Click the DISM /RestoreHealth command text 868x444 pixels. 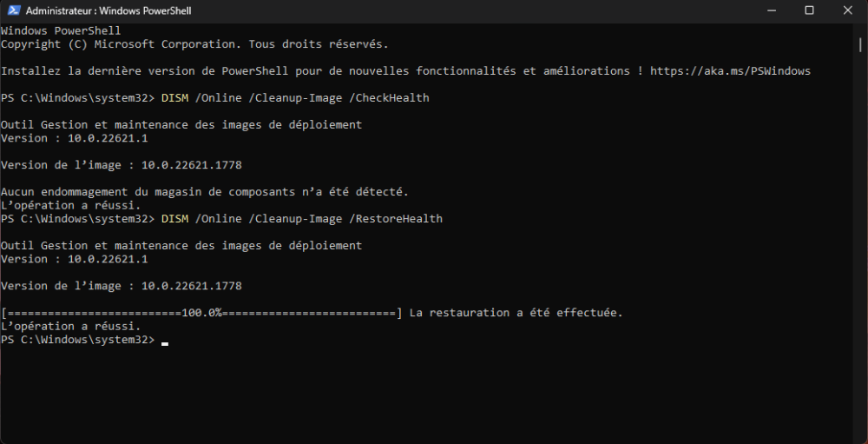(x=301, y=219)
